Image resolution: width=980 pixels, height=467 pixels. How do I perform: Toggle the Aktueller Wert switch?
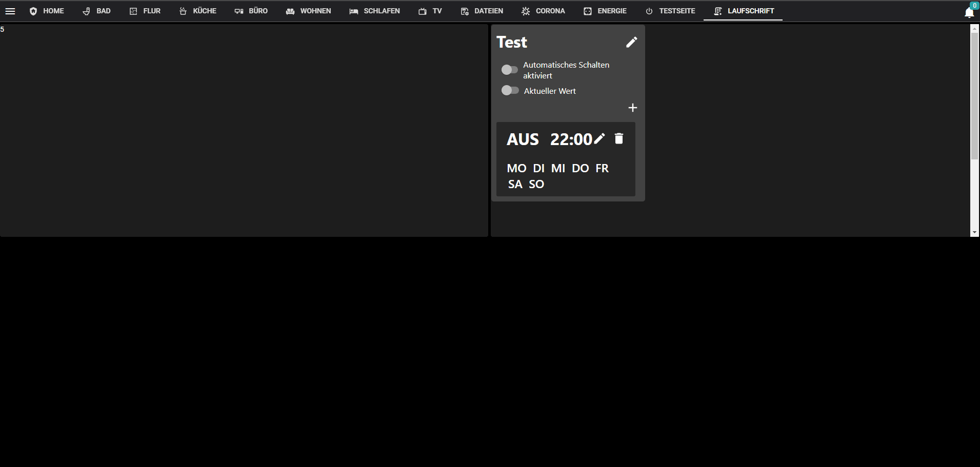(x=511, y=90)
